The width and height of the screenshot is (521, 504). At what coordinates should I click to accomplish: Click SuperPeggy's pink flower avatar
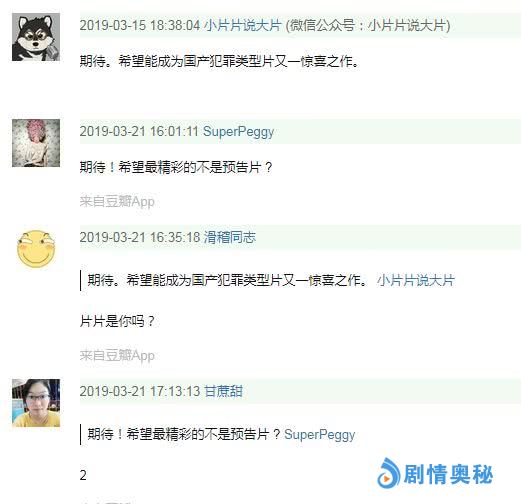[x=36, y=143]
